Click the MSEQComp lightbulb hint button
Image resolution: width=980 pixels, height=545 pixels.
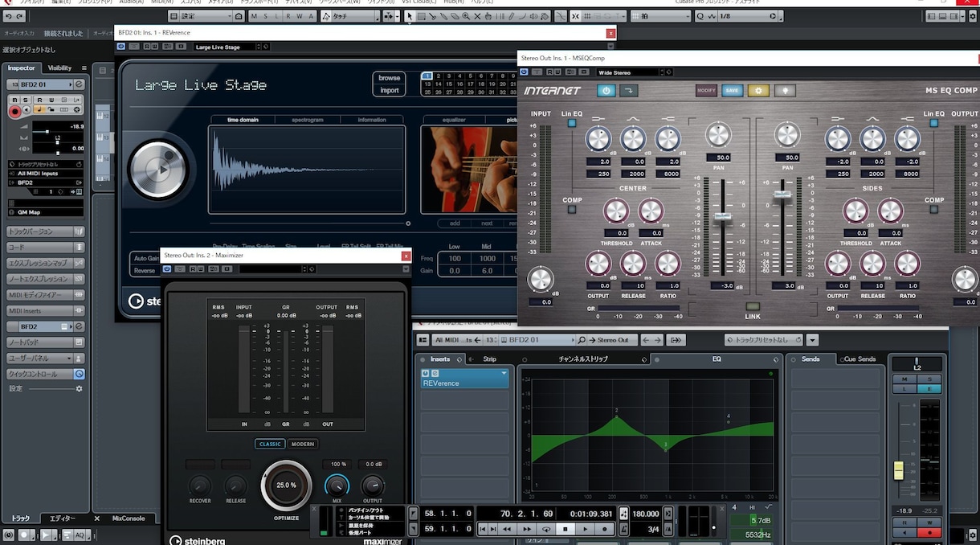[785, 91]
